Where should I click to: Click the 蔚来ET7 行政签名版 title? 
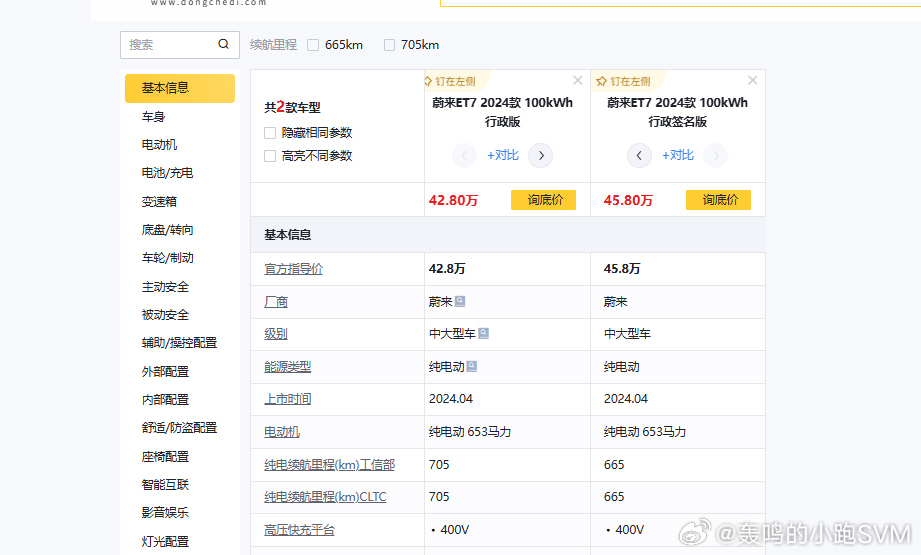point(677,112)
